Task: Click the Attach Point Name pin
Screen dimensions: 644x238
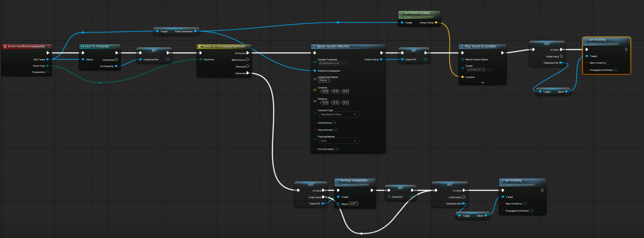Action: (x=315, y=78)
